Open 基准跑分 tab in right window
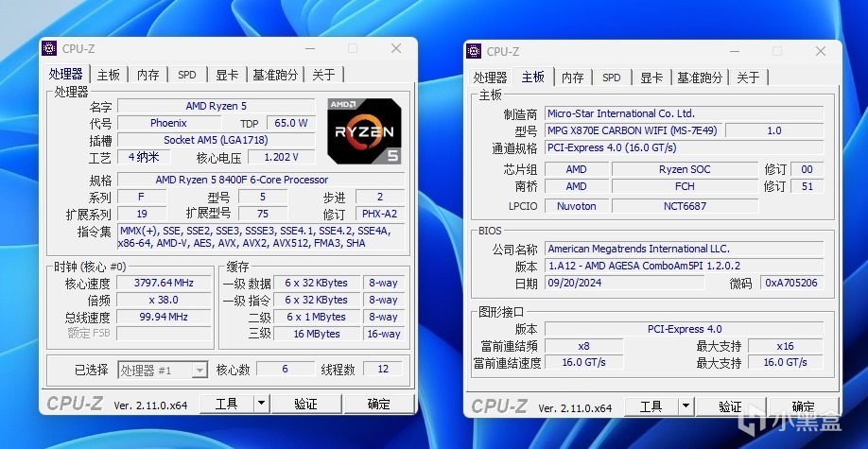This screenshot has width=868, height=449. (x=700, y=78)
